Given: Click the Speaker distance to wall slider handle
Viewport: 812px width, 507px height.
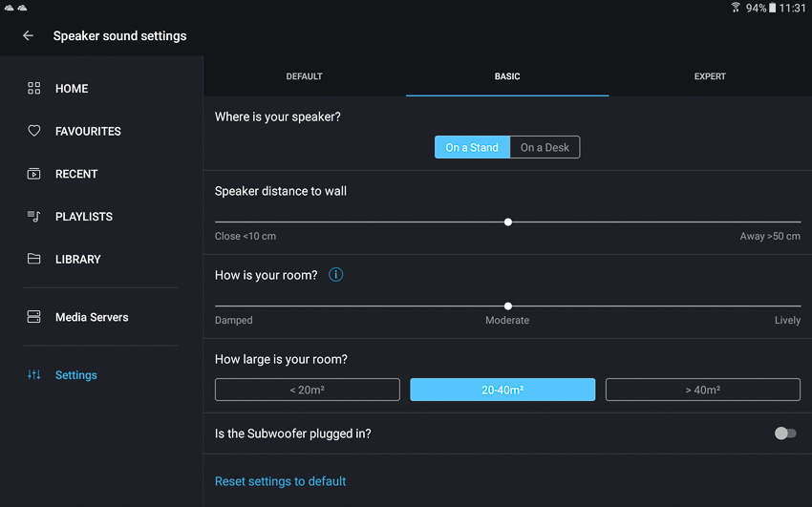Looking at the screenshot, I should [508, 222].
